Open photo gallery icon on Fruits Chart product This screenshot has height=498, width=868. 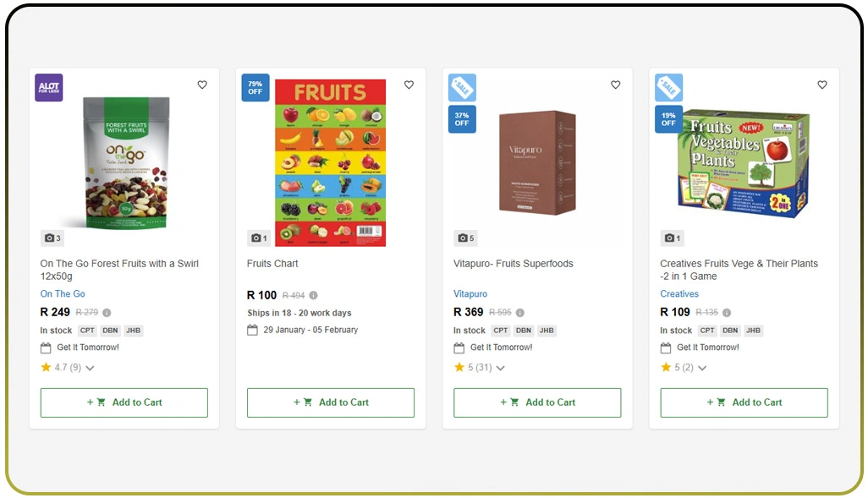[x=259, y=238]
